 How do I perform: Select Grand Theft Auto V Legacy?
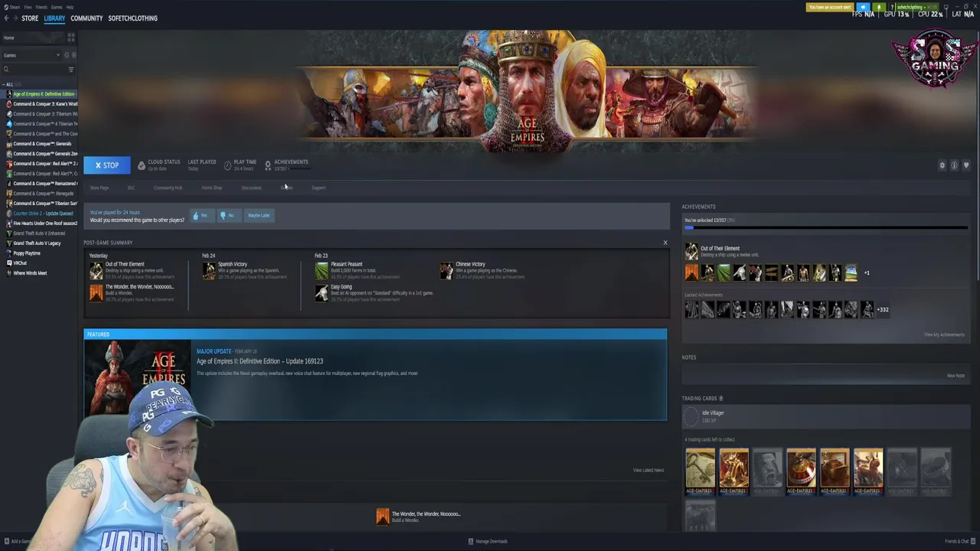[40, 243]
